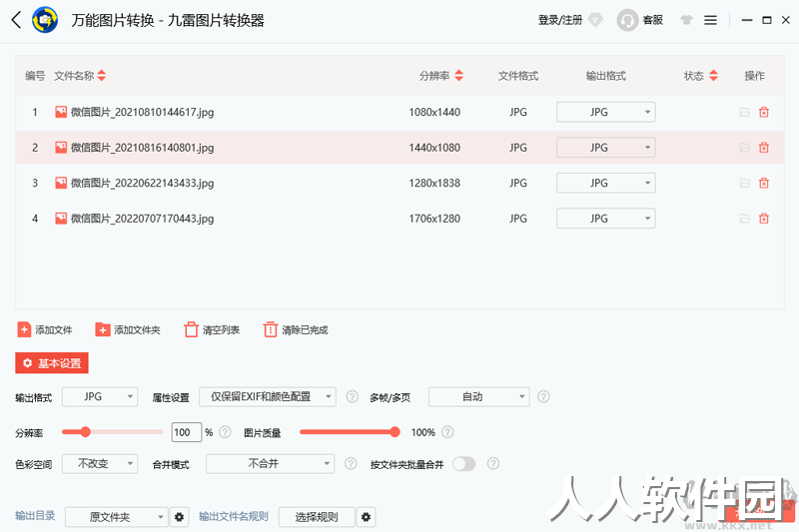Open the 输出格式 JPG dropdown in settings
This screenshot has height=532, width=799.
click(100, 396)
